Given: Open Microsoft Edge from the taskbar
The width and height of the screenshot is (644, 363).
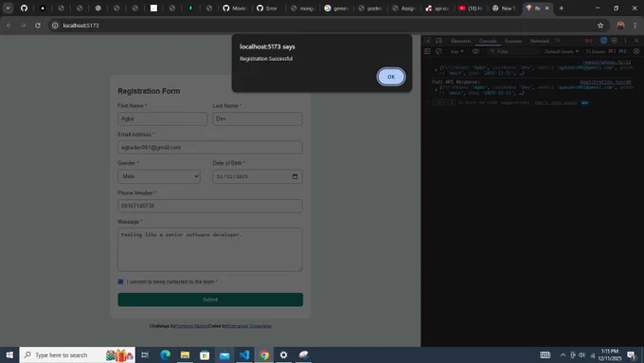Looking at the screenshot, I should (x=165, y=354).
